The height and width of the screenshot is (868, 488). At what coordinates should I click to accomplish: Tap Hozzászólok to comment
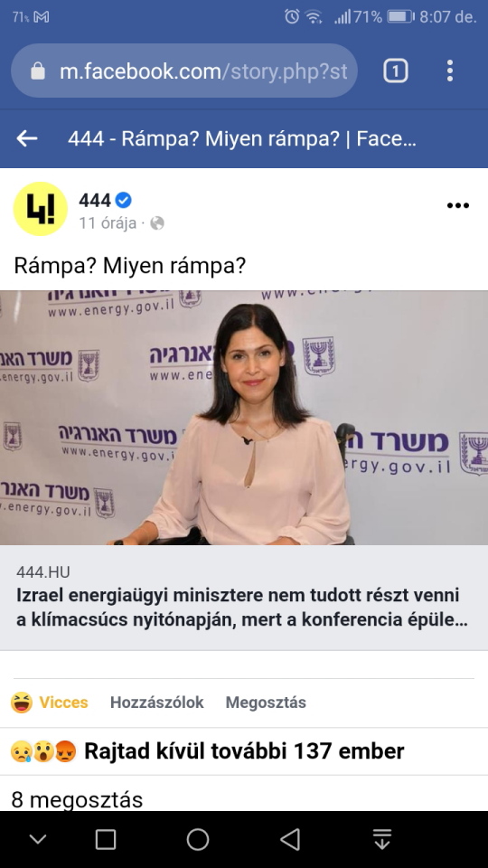[156, 703]
